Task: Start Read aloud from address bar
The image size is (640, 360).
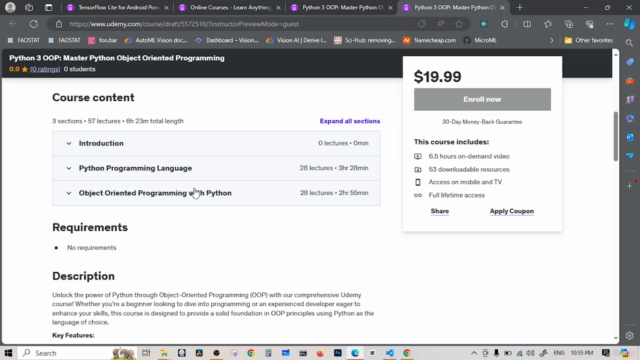Action: point(440,24)
